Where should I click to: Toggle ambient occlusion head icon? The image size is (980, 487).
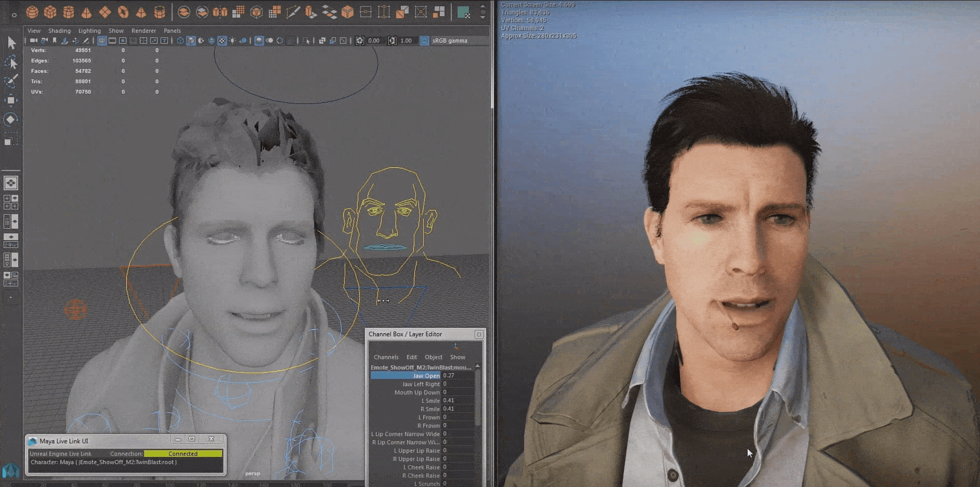click(x=259, y=41)
